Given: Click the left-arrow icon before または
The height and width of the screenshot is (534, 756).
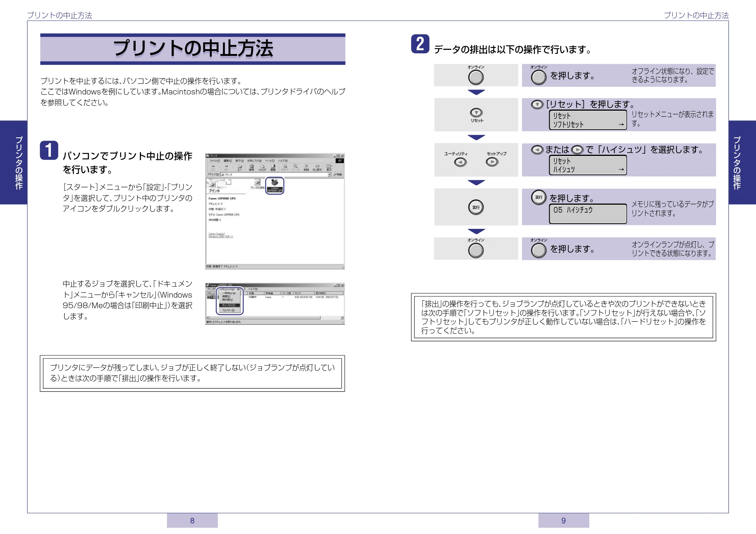Looking at the screenshot, I should tap(537, 150).
